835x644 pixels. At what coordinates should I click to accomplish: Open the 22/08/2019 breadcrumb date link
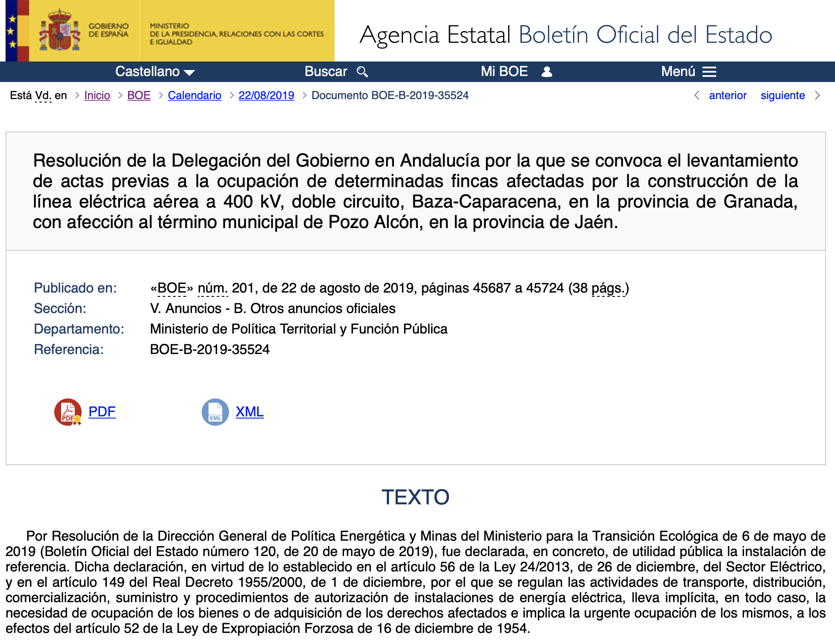[x=266, y=95]
